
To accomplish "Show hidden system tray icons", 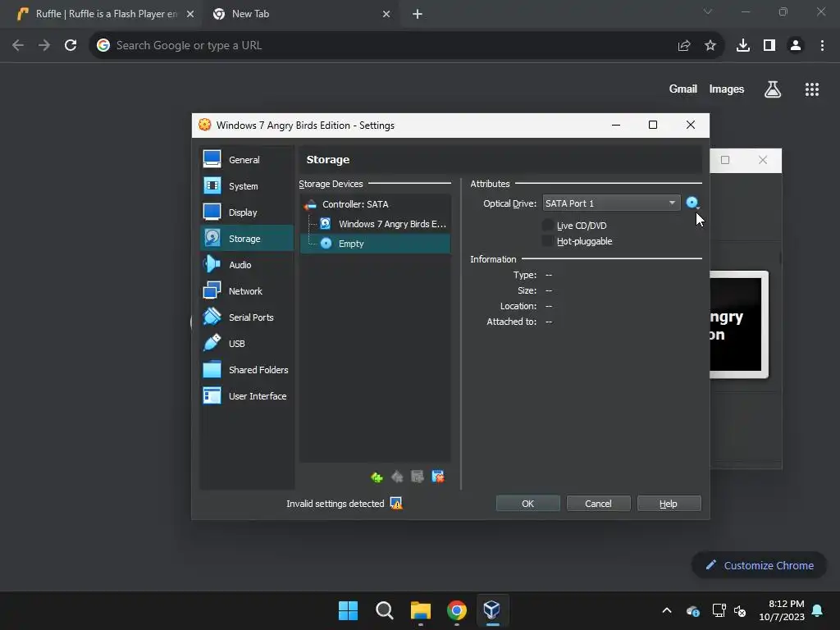I will (667, 610).
